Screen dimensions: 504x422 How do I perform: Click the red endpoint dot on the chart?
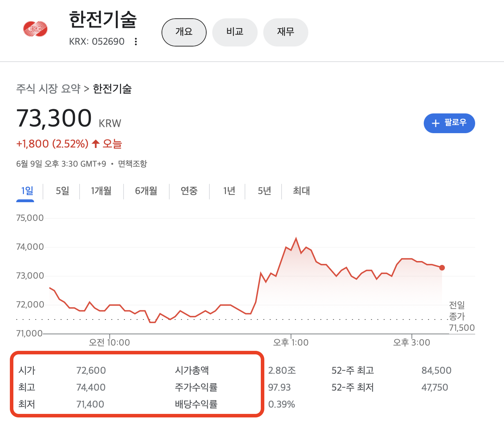(442, 268)
